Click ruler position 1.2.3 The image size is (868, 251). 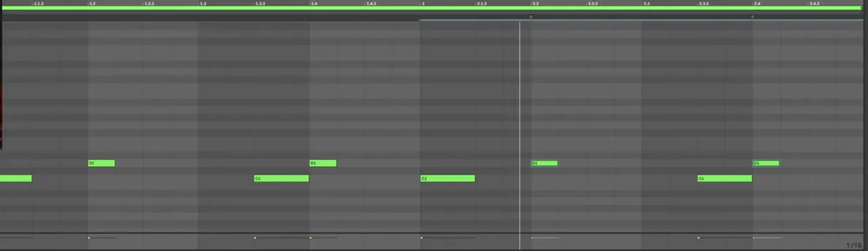[149, 3]
